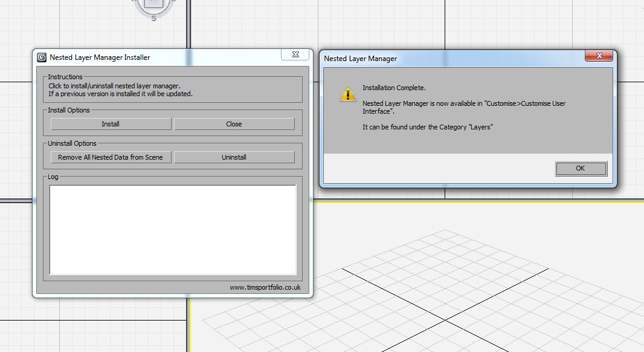Click the Close button under Install Options
The image size is (644, 352).
tap(234, 123)
